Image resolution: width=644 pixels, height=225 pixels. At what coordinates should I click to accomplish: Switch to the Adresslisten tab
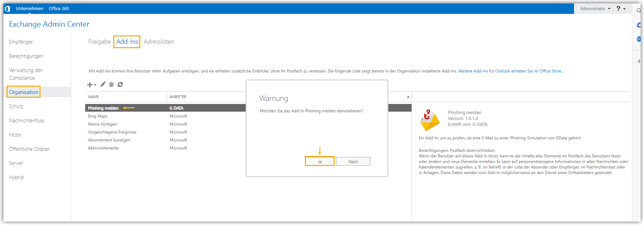tap(159, 42)
